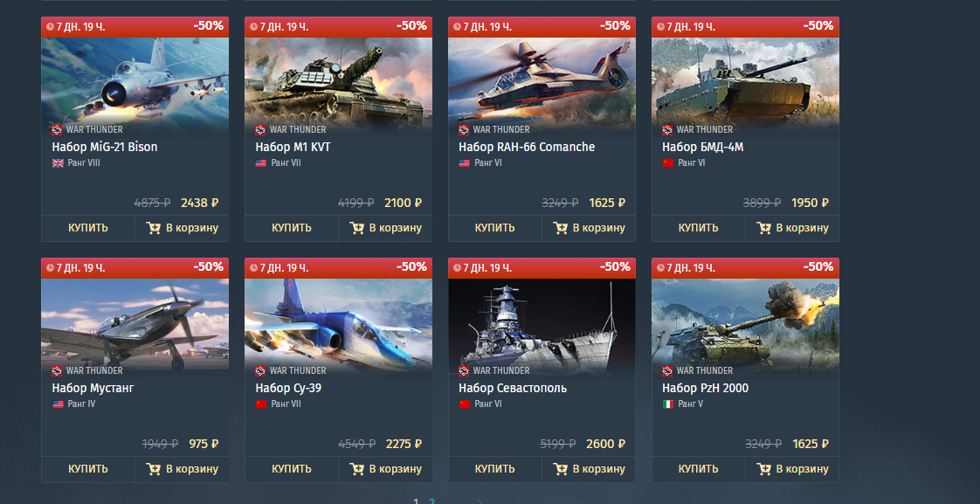Put RAH-66 Comanche pack in cart
Screen dimensions: 980x504
click(589, 228)
